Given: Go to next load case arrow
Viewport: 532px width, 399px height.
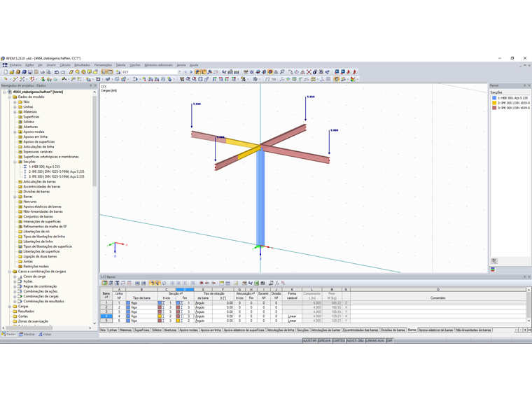Looking at the screenshot, I should click(191, 72).
